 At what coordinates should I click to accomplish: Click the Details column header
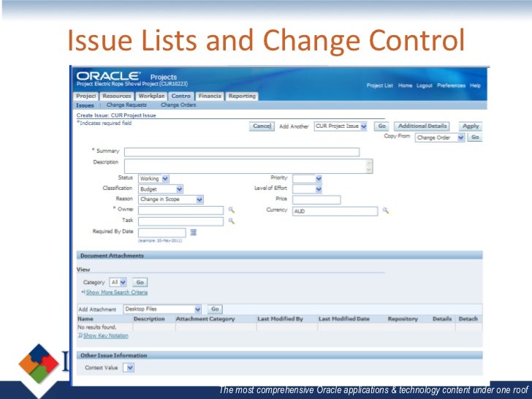pos(442,319)
